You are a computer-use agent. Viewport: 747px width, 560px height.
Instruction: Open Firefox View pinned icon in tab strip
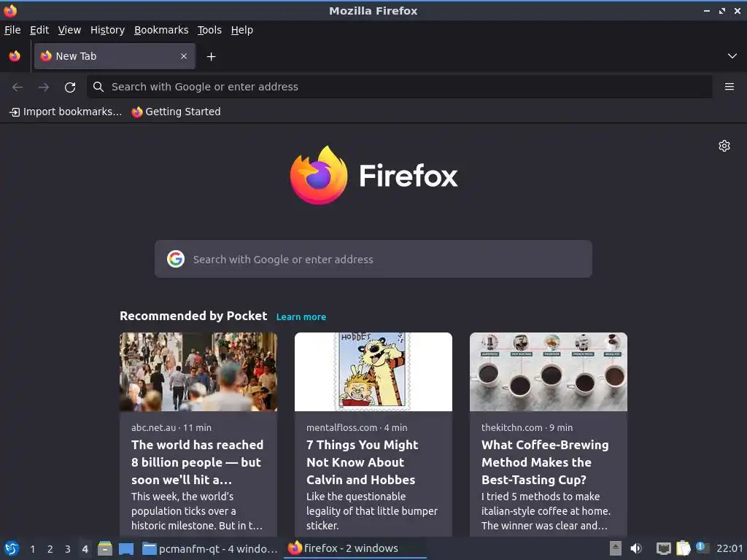point(15,56)
